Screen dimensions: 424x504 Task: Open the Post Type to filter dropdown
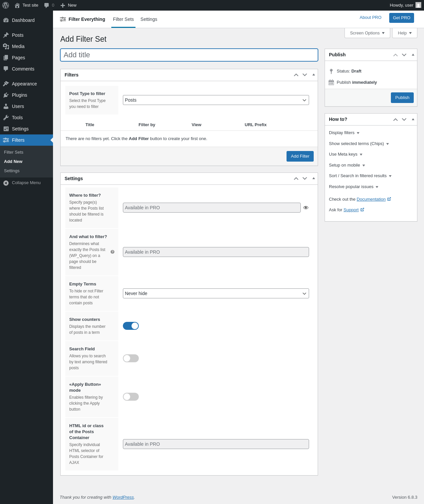(216, 100)
